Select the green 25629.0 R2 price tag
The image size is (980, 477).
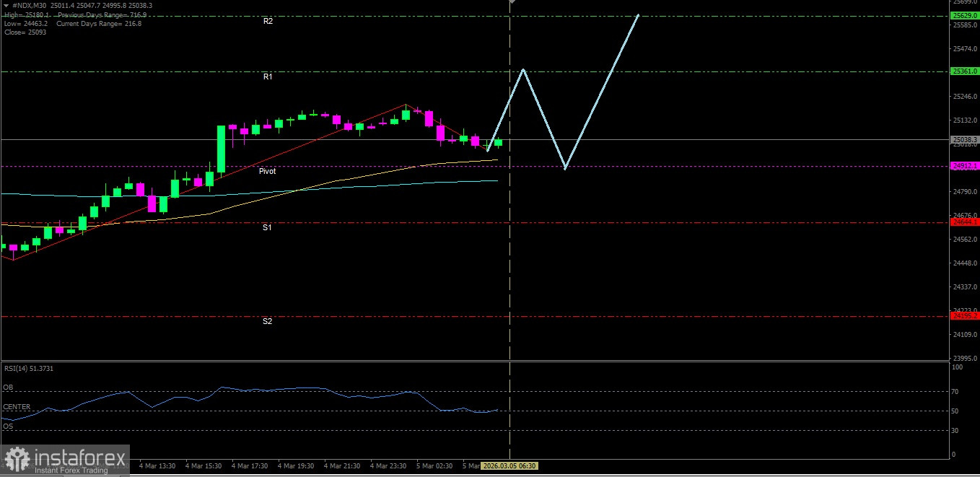click(x=965, y=15)
